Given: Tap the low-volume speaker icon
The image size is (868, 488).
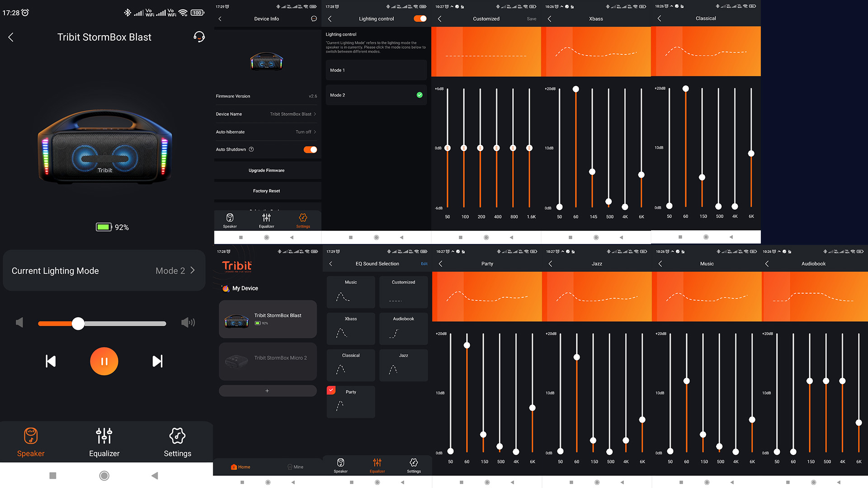Looking at the screenshot, I should point(19,323).
